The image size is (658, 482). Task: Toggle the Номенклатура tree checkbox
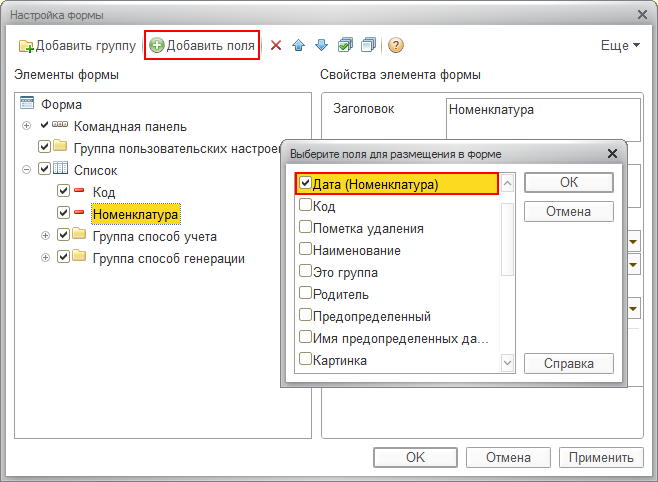tap(63, 213)
